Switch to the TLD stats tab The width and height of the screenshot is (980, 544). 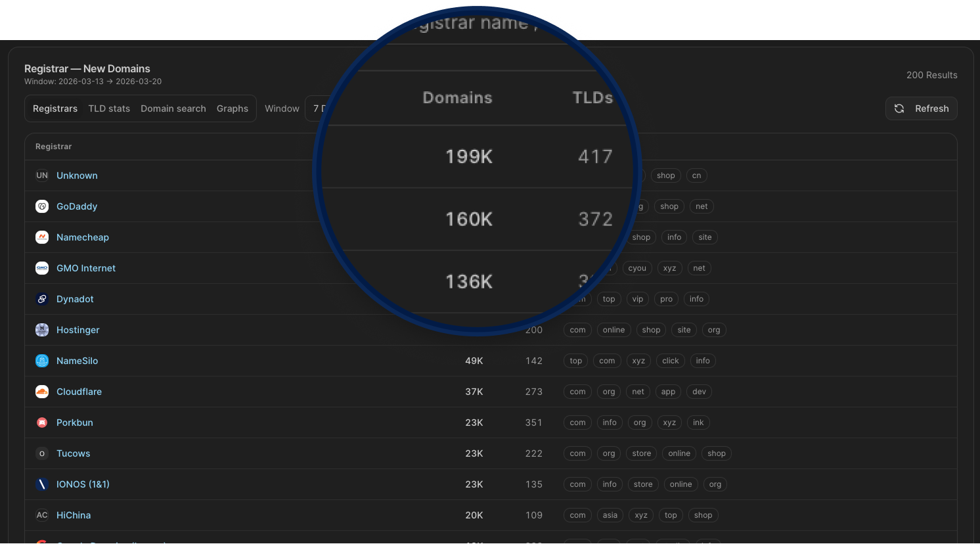point(109,108)
